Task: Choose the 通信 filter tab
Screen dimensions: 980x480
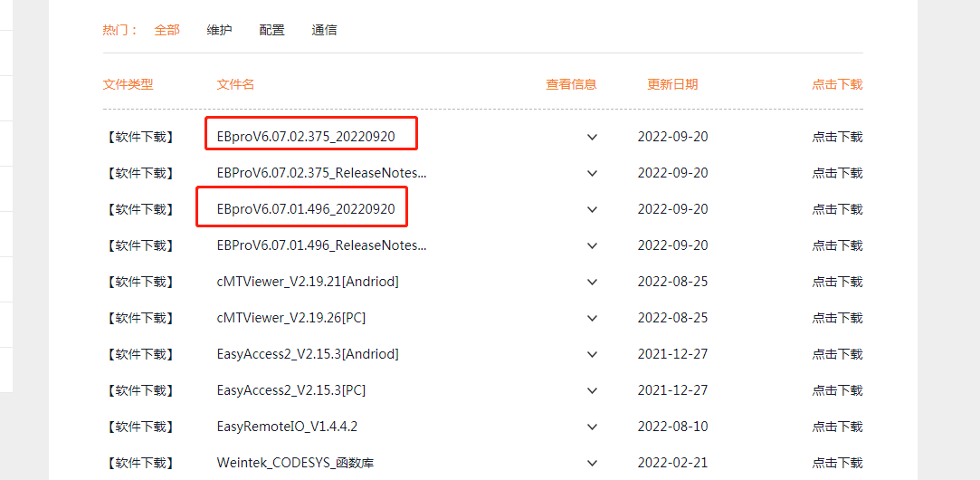Action: coord(324,30)
